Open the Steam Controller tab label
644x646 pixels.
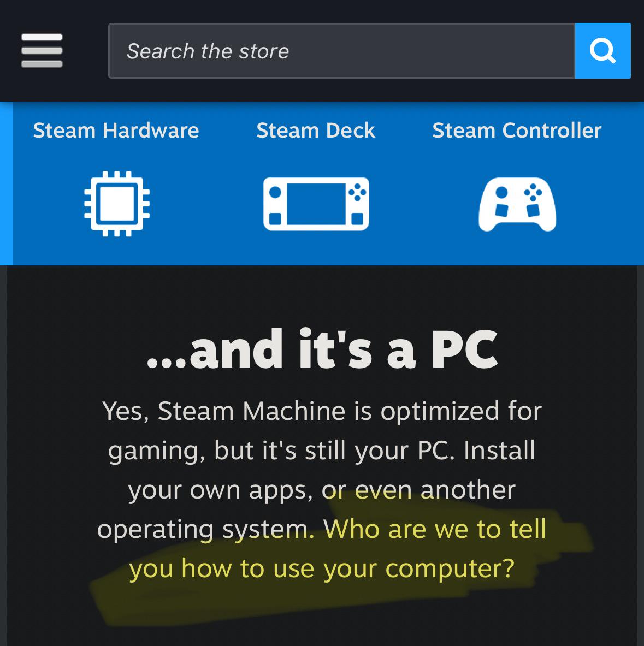pyautogui.click(x=517, y=130)
